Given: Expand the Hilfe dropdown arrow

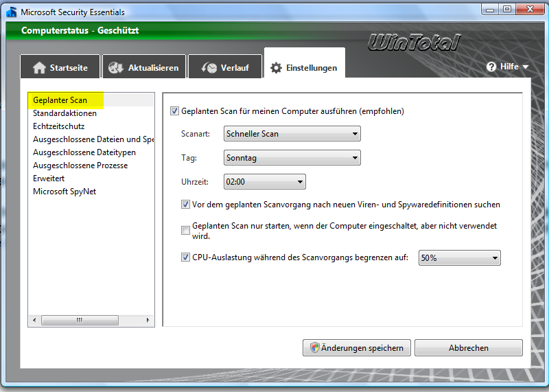Looking at the screenshot, I should tap(525, 67).
